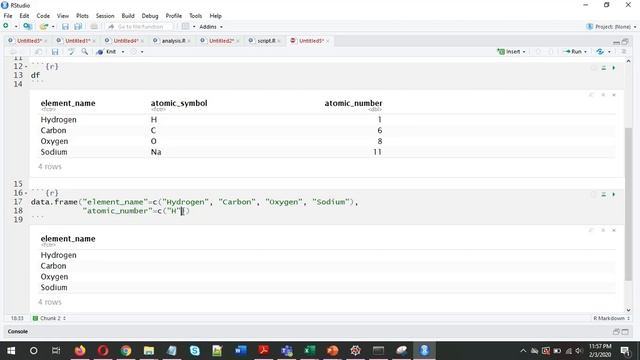Click the editor vertical scrollbar
The image size is (640, 360).
click(x=628, y=204)
